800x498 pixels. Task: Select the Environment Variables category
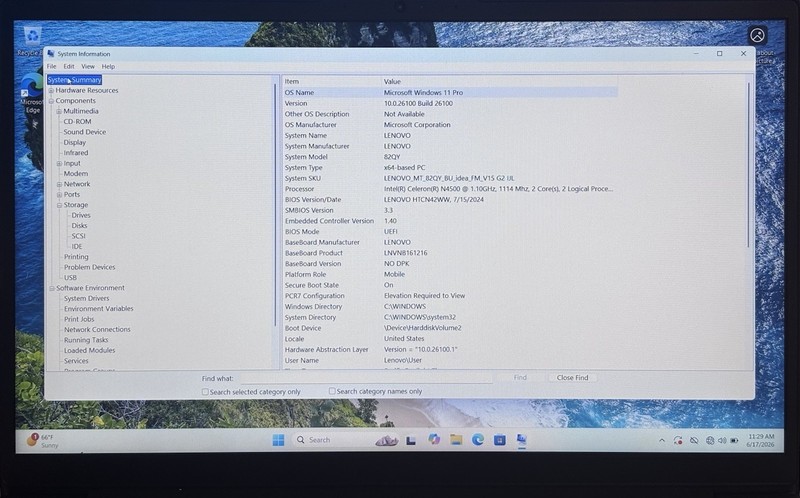(98, 309)
